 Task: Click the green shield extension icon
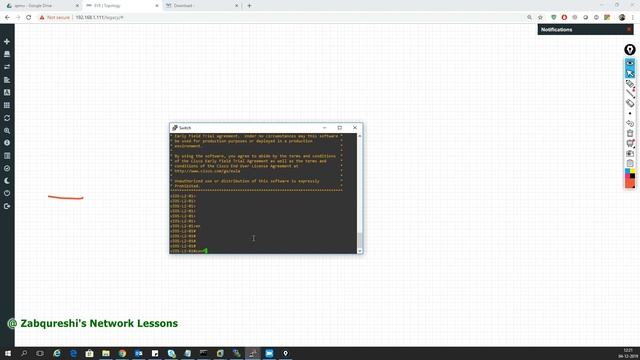point(553,18)
